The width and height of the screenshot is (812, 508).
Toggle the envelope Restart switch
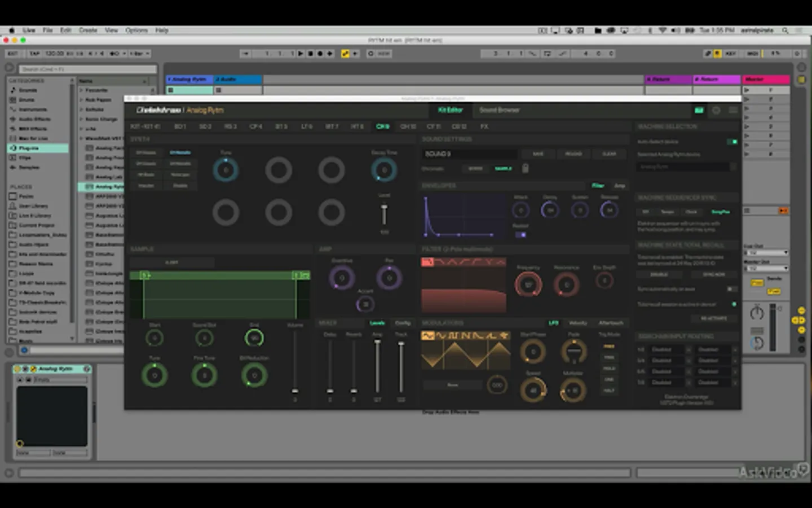click(x=521, y=234)
